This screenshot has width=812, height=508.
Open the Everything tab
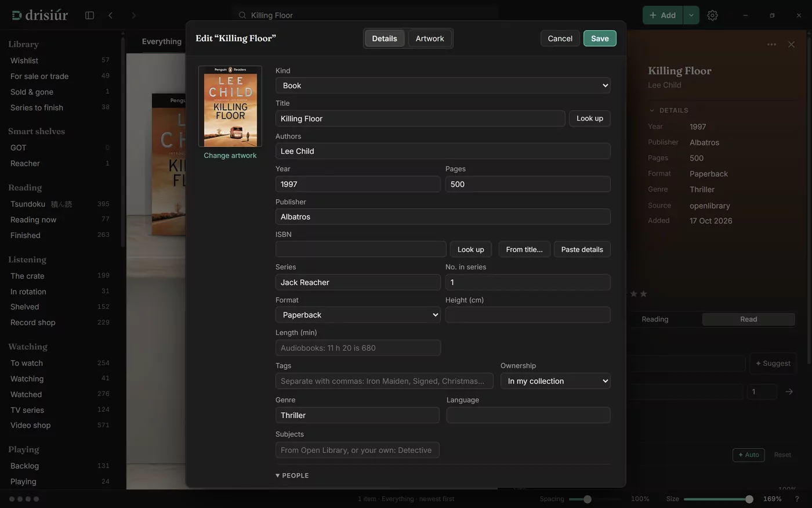[x=162, y=41]
